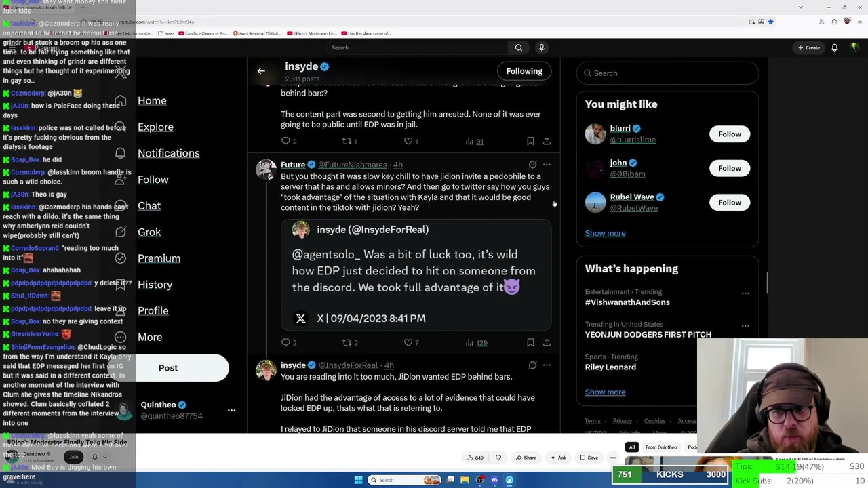Show more trends under What's happening
Screen dimensions: 868x488
(606, 392)
